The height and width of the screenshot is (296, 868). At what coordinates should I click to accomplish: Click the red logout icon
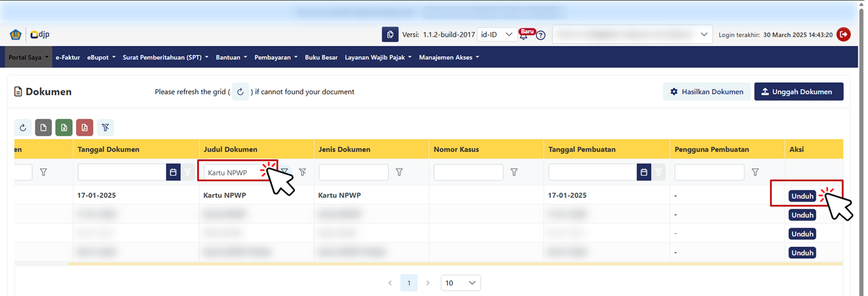pyautogui.click(x=843, y=35)
